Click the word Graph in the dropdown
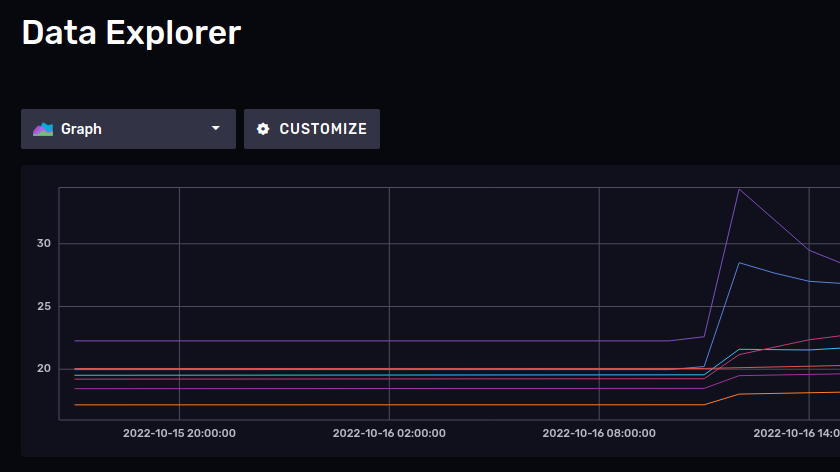Image resolution: width=840 pixels, height=472 pixels. click(x=81, y=129)
